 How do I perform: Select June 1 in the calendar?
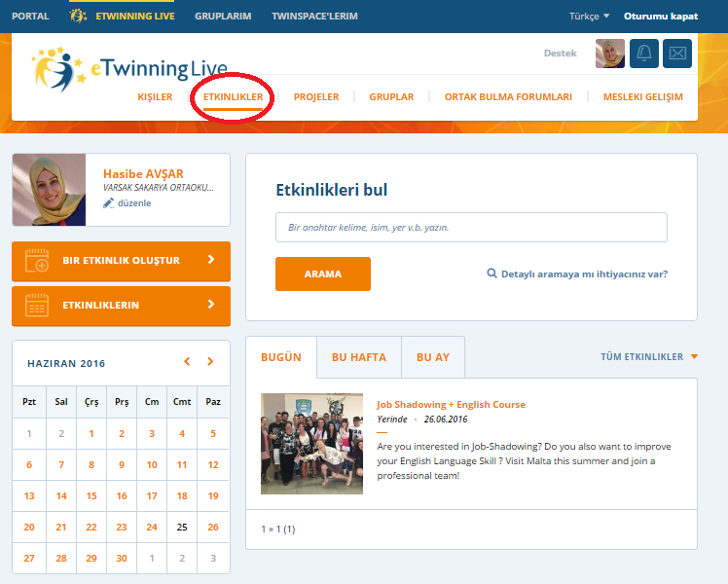point(91,433)
